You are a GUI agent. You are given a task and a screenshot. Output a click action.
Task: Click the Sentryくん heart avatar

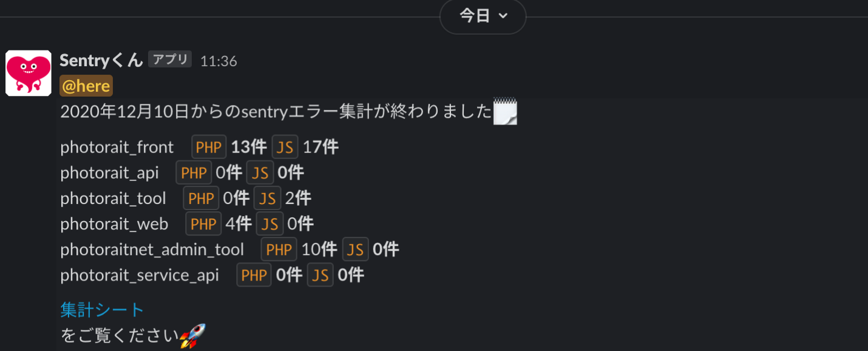pos(28,73)
